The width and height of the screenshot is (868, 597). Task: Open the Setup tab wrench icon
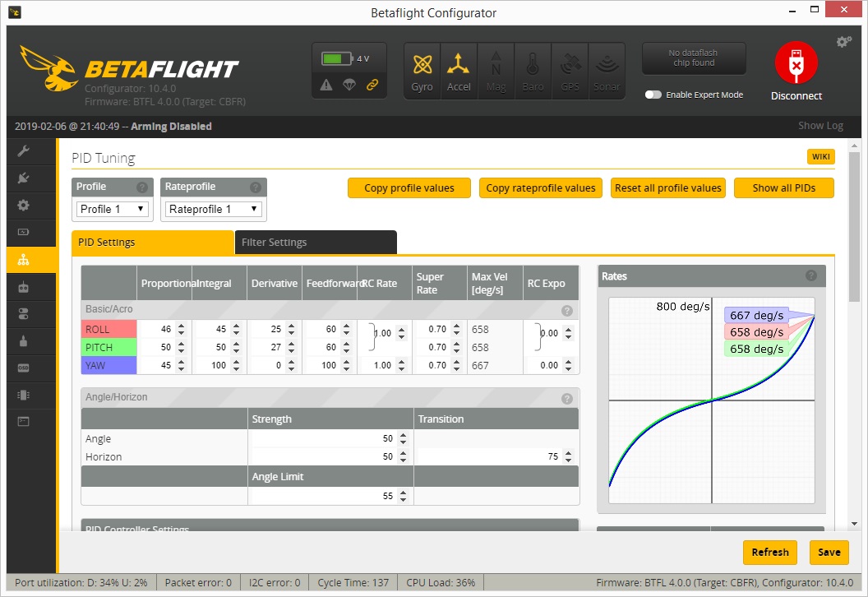(x=23, y=151)
